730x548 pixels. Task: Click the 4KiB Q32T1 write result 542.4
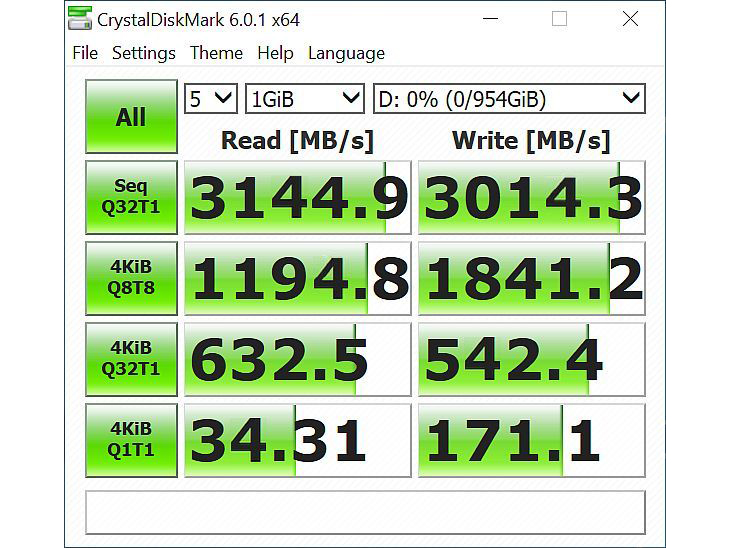532,359
